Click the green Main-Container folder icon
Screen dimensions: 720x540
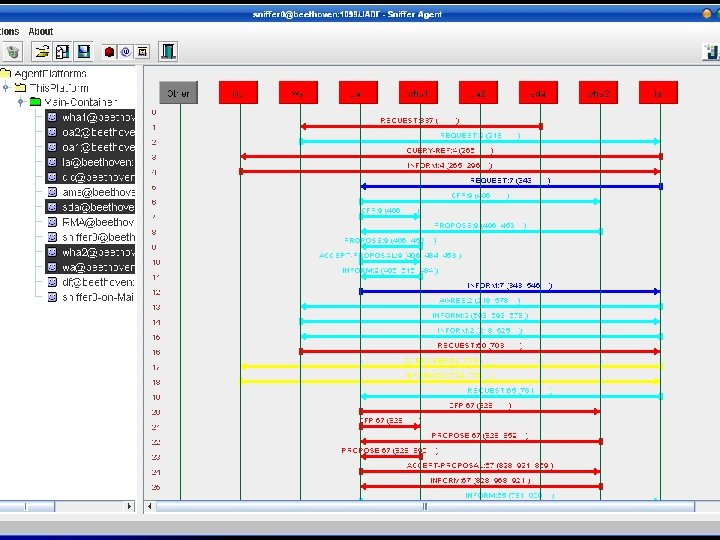click(35, 102)
